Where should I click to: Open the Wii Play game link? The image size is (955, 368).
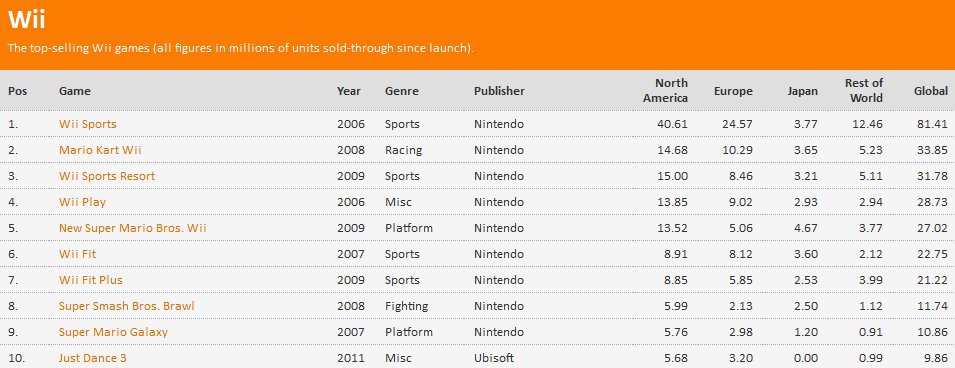(x=82, y=202)
